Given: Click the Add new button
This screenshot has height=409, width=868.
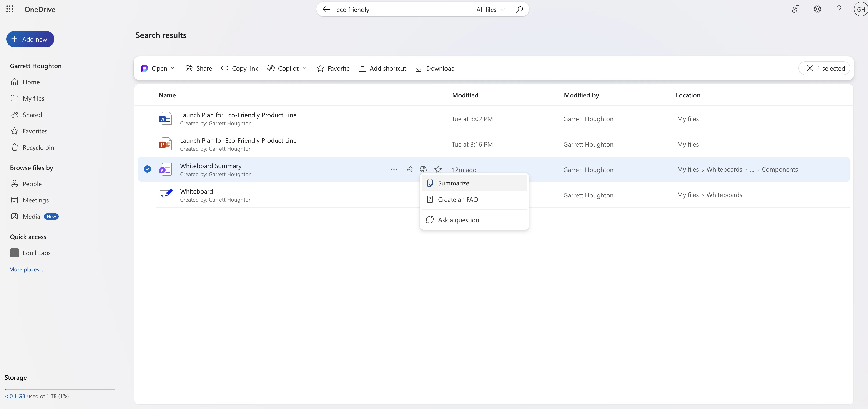Looking at the screenshot, I should (x=30, y=39).
